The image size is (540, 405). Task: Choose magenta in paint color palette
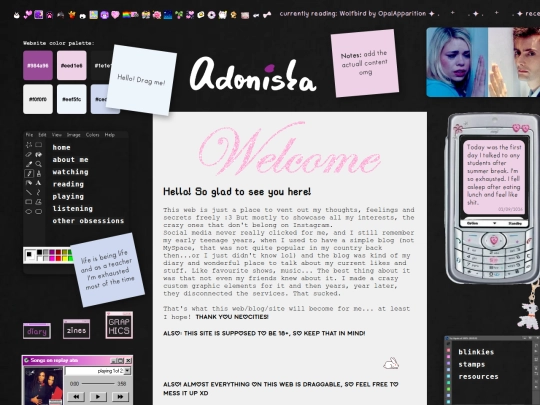pyautogui.click(x=52, y=258)
